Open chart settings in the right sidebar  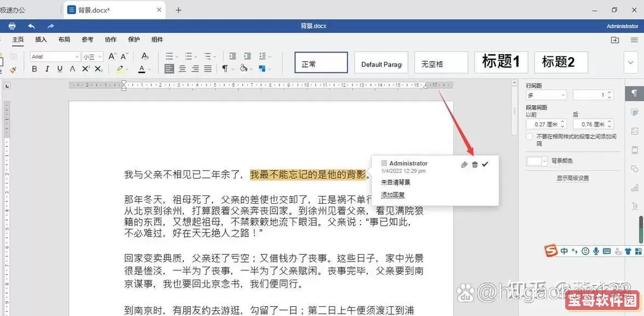[x=635, y=188]
